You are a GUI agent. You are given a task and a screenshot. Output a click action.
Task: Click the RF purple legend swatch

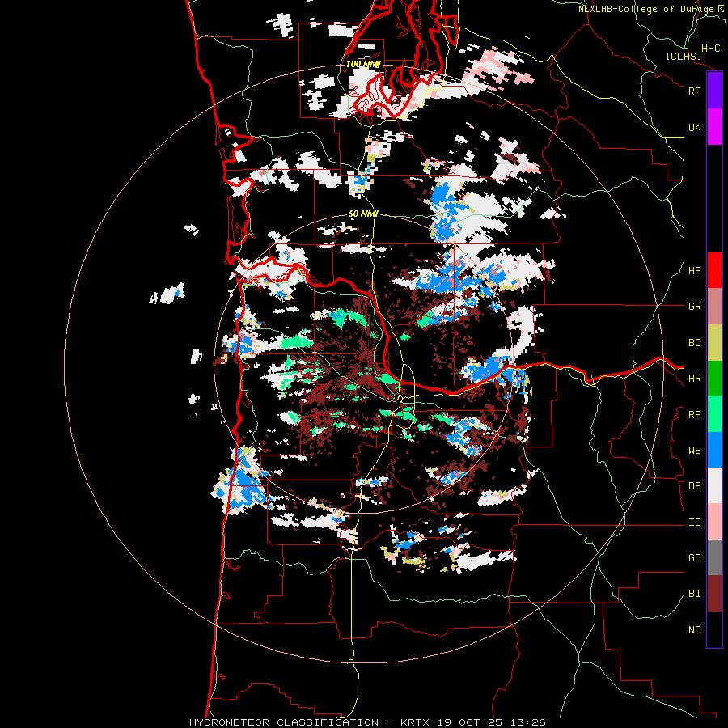tap(714, 91)
